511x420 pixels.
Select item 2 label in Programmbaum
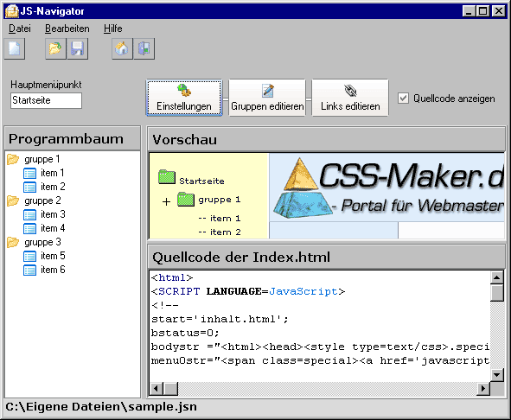click(x=53, y=187)
